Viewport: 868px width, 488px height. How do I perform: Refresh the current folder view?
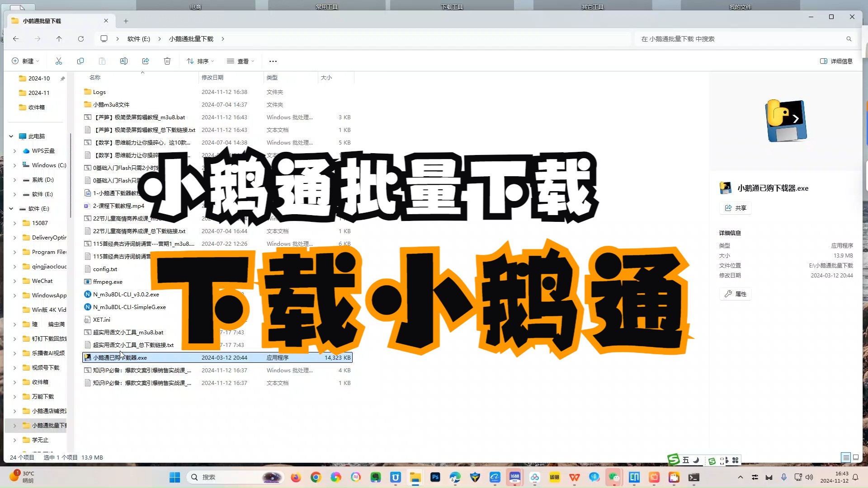[x=81, y=39]
